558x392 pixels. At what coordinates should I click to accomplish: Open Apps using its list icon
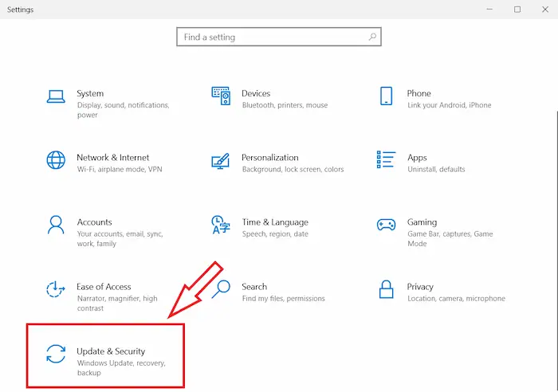386,160
